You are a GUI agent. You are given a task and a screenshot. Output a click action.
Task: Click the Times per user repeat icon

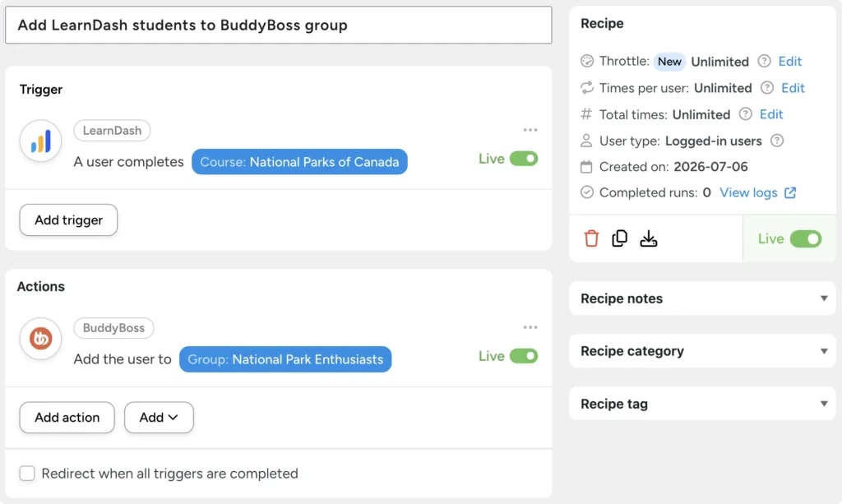(587, 87)
